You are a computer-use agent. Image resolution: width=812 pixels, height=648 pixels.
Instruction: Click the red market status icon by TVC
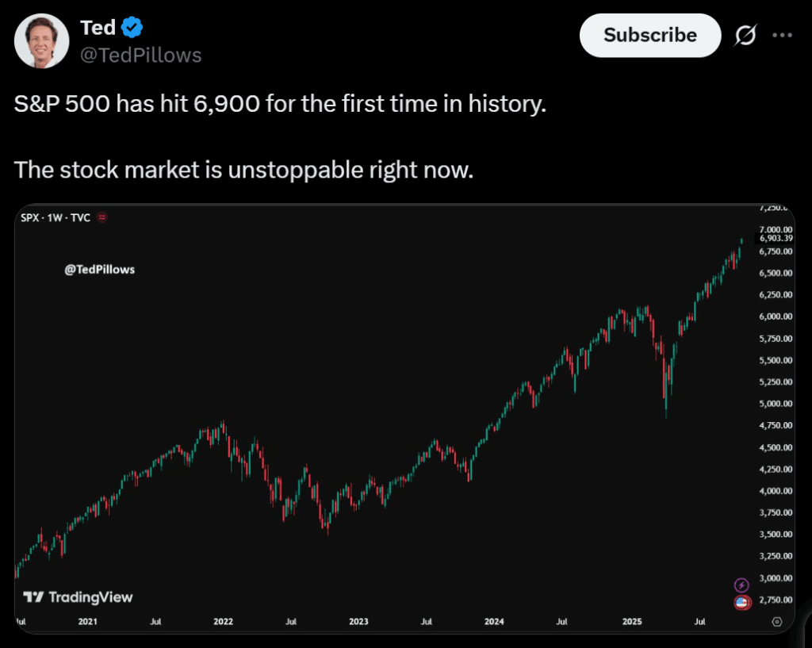pyautogui.click(x=101, y=217)
